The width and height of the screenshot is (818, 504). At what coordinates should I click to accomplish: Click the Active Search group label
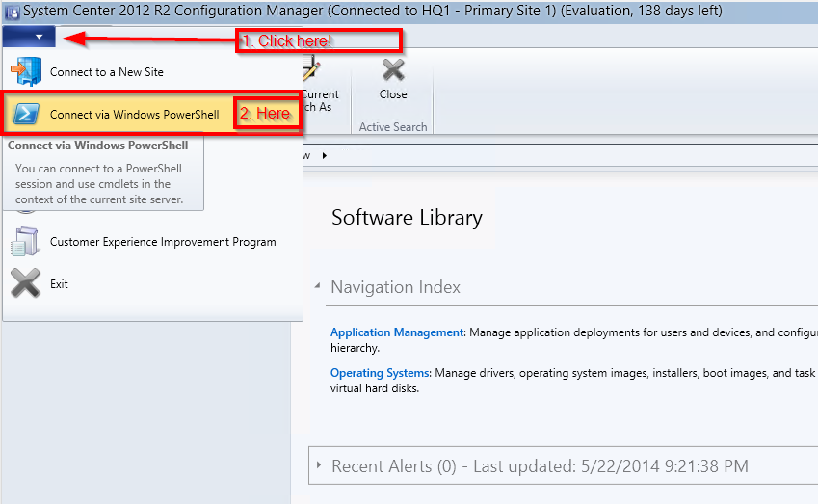(393, 127)
